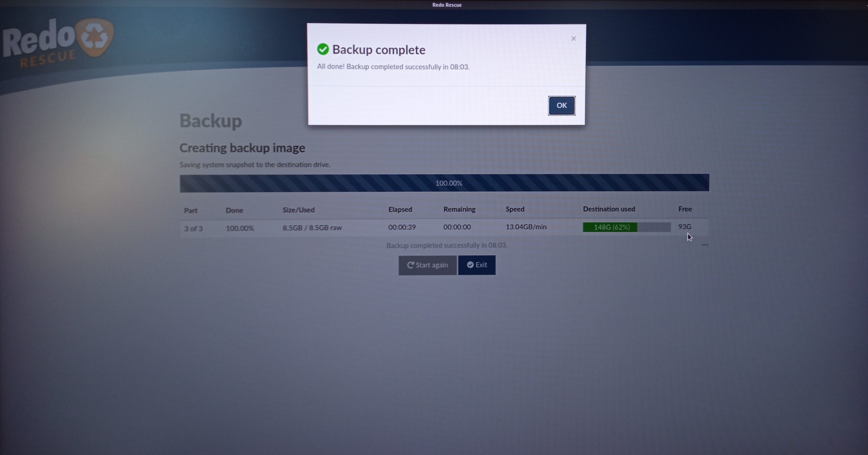Click the recycle shield icon in logo

coord(95,37)
